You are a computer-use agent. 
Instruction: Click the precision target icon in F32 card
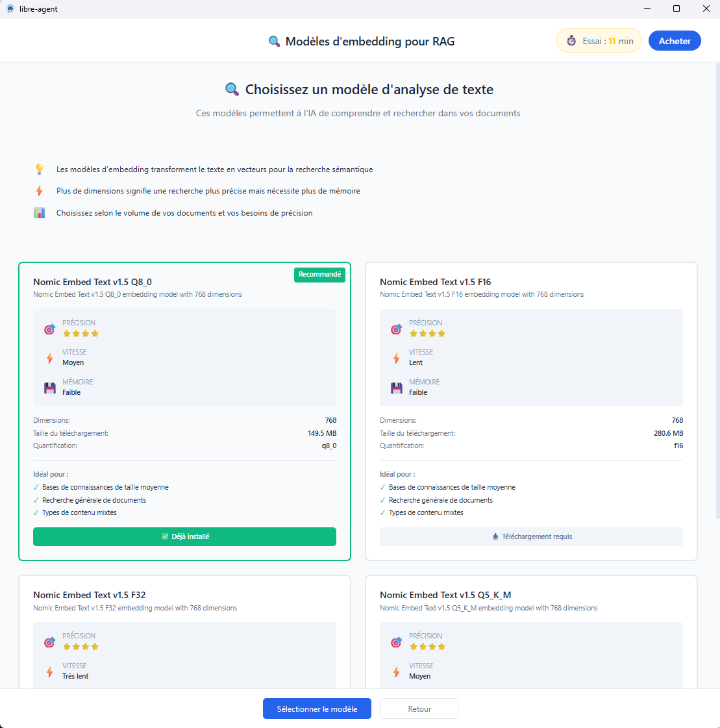(50, 642)
